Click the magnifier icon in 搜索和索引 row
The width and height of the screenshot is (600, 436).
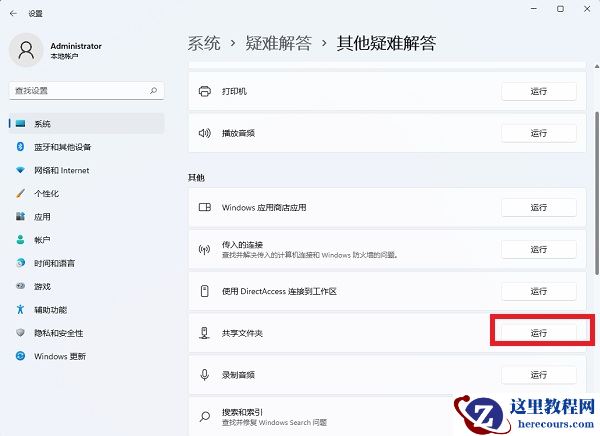205,416
